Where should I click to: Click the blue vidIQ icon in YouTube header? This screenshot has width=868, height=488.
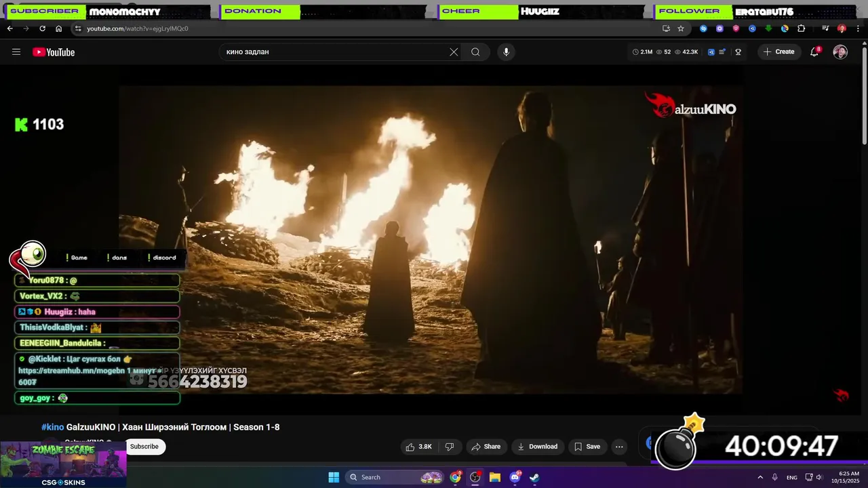point(711,52)
